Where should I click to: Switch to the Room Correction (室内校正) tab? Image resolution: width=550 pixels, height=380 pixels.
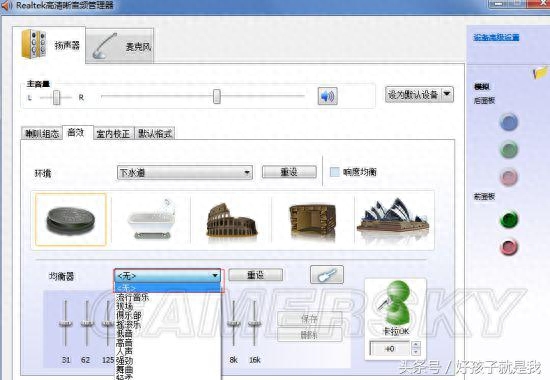(113, 134)
